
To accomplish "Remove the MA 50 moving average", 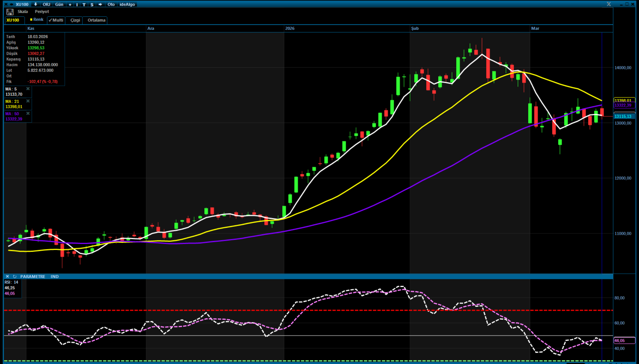I will click(x=28, y=114).
